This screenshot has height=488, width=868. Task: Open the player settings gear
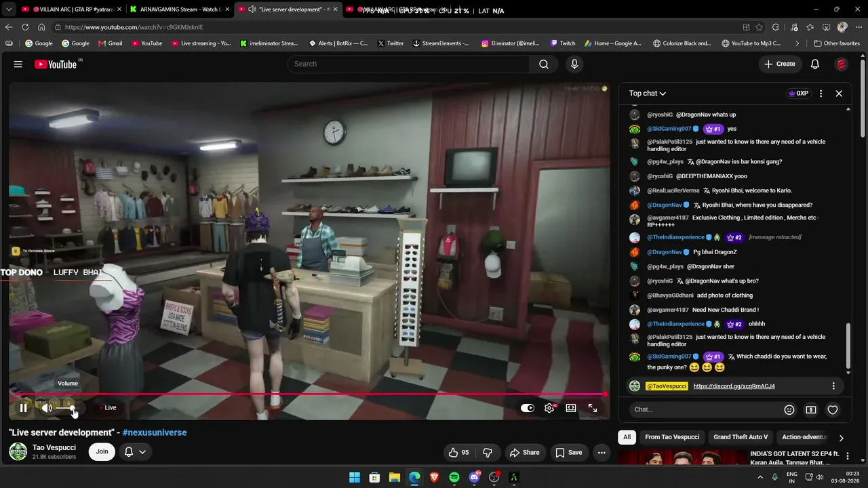point(549,408)
